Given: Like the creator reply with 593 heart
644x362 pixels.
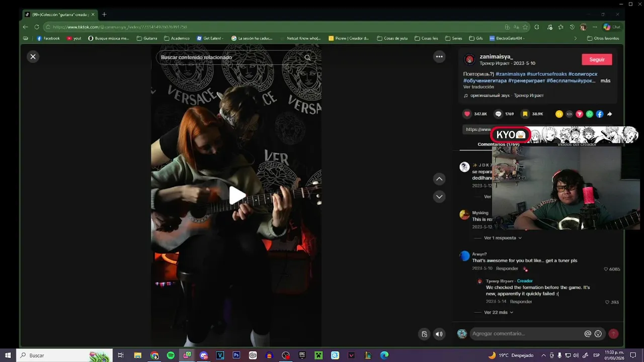Looking at the screenshot, I should 607,302.
